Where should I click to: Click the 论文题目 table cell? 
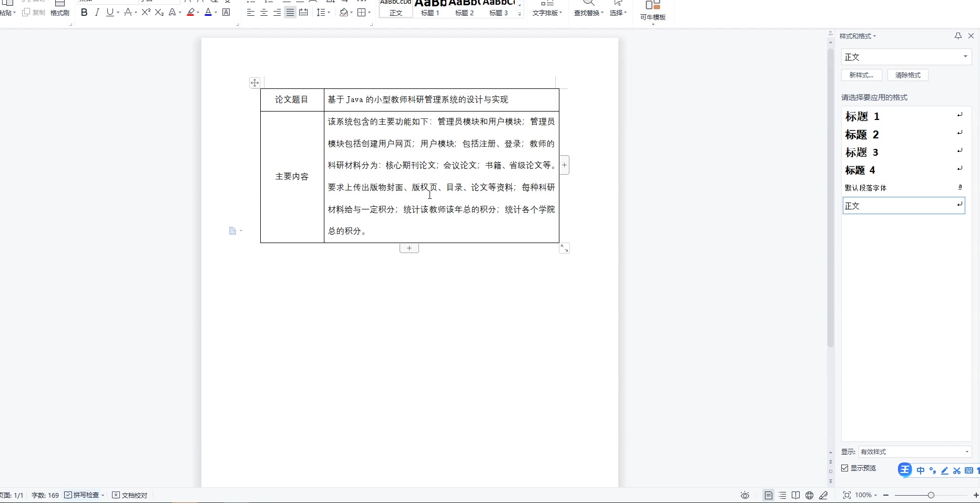[x=292, y=99]
